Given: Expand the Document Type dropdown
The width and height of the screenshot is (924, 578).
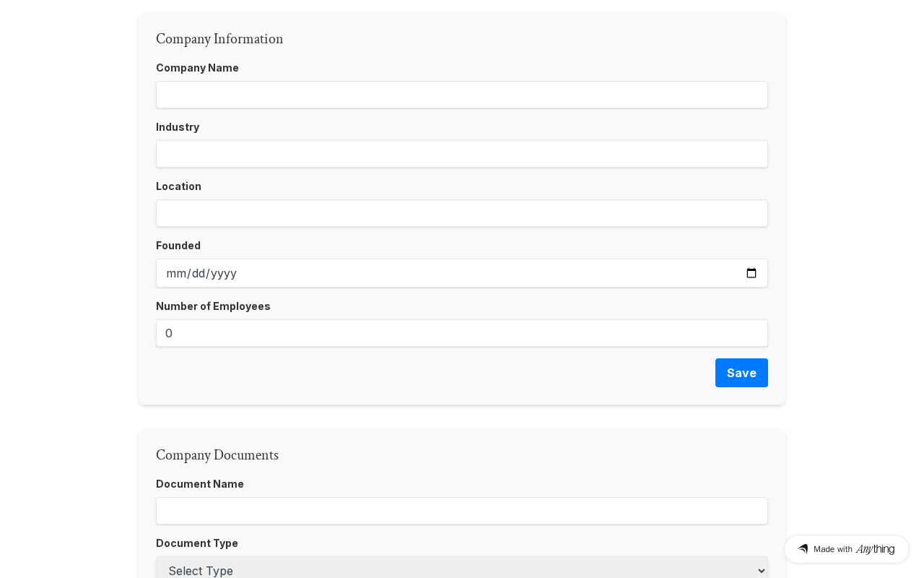Looking at the screenshot, I should [x=462, y=570].
